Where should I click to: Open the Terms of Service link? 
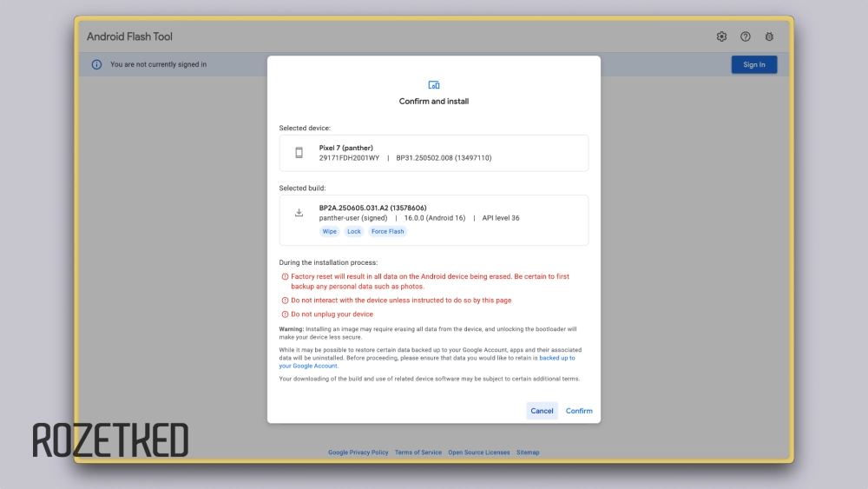point(418,453)
